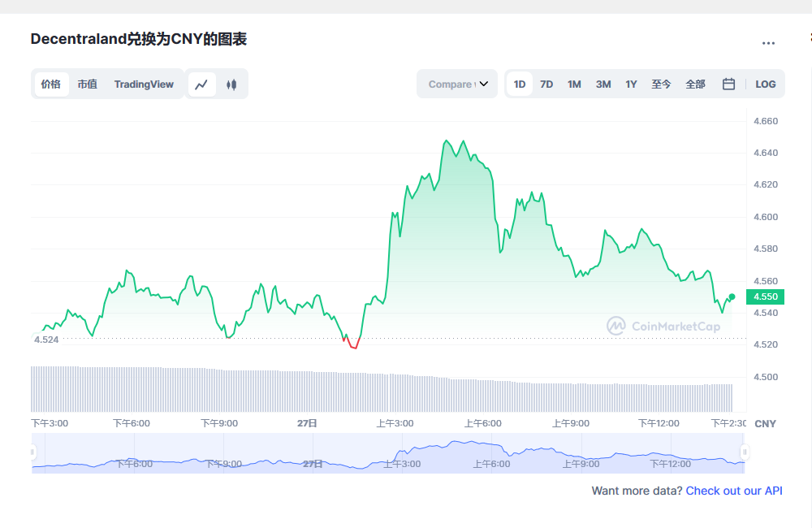Image resolution: width=812 pixels, height=528 pixels.
Task: Switch to candlestick chart view icon
Action: (x=231, y=84)
